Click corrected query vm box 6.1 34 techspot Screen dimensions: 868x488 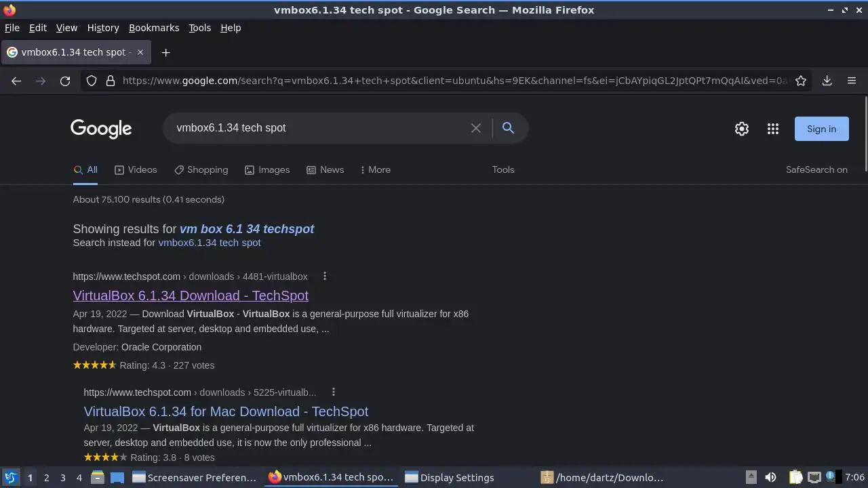[x=247, y=229]
